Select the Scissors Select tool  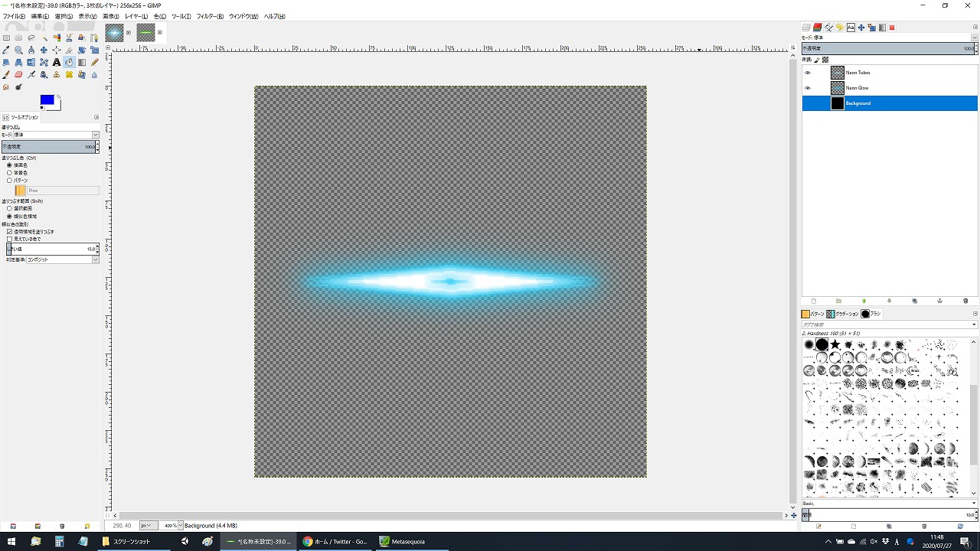pyautogui.click(x=69, y=37)
